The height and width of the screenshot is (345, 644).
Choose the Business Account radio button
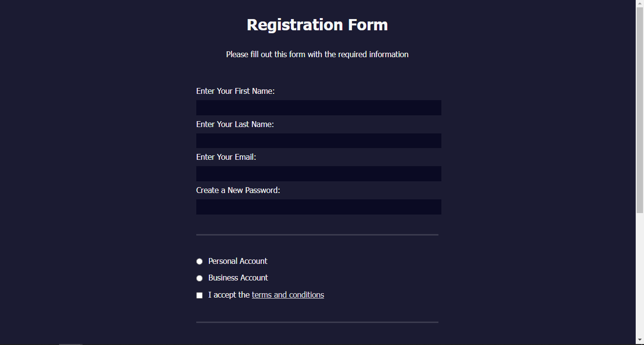199,278
